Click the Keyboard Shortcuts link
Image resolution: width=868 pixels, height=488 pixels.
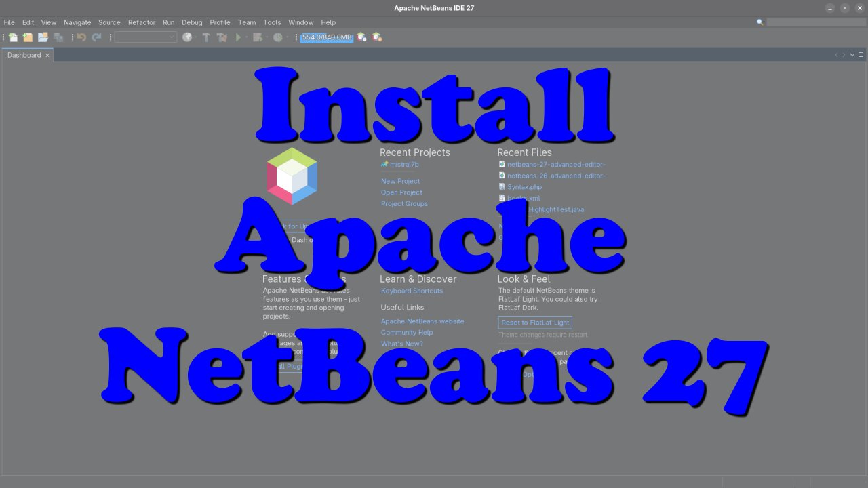tap(412, 291)
